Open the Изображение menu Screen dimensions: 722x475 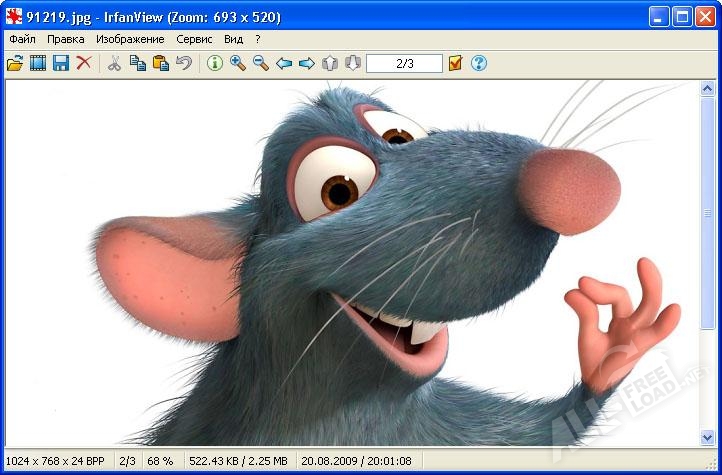tap(130, 39)
